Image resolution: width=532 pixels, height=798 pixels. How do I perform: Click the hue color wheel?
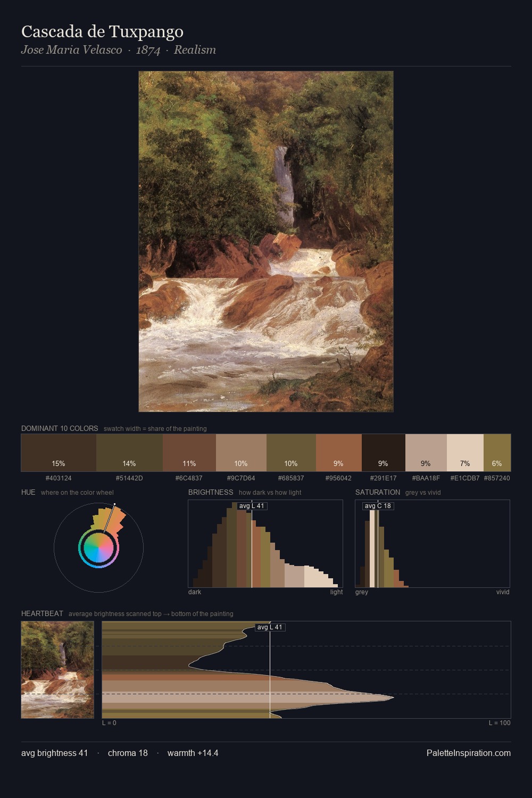98,547
